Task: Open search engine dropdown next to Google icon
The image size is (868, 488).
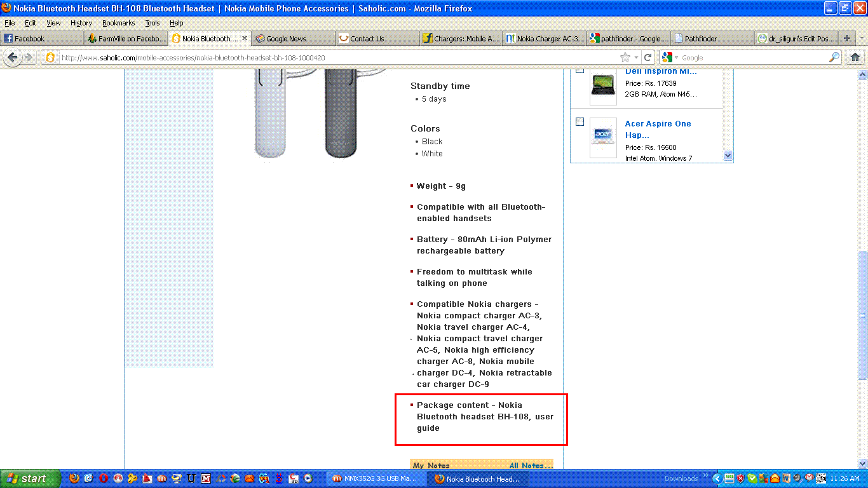Action: pos(677,58)
